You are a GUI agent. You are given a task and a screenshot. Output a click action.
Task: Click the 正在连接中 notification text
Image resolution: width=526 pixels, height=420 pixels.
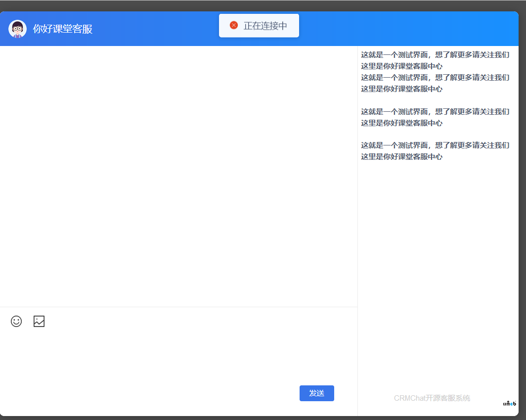(265, 26)
